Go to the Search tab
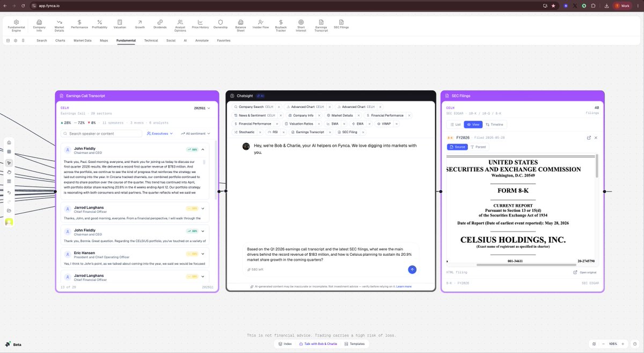 point(42,40)
